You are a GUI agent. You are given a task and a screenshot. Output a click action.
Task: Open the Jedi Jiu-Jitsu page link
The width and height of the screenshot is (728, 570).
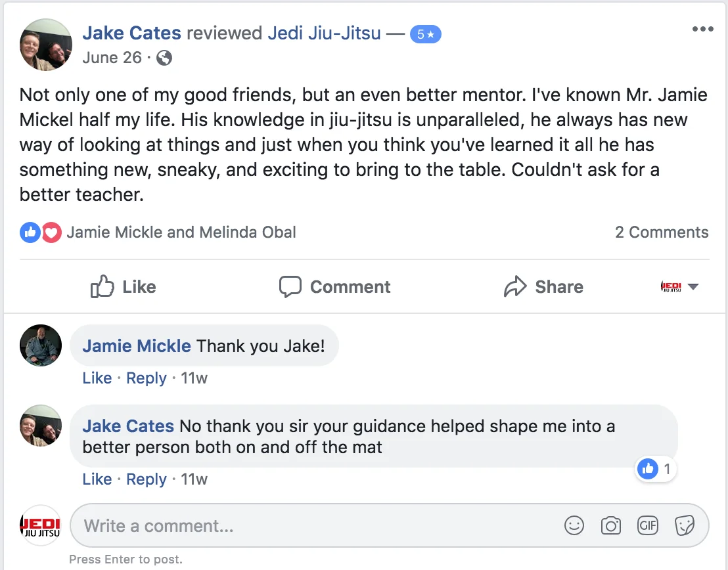pyautogui.click(x=325, y=33)
